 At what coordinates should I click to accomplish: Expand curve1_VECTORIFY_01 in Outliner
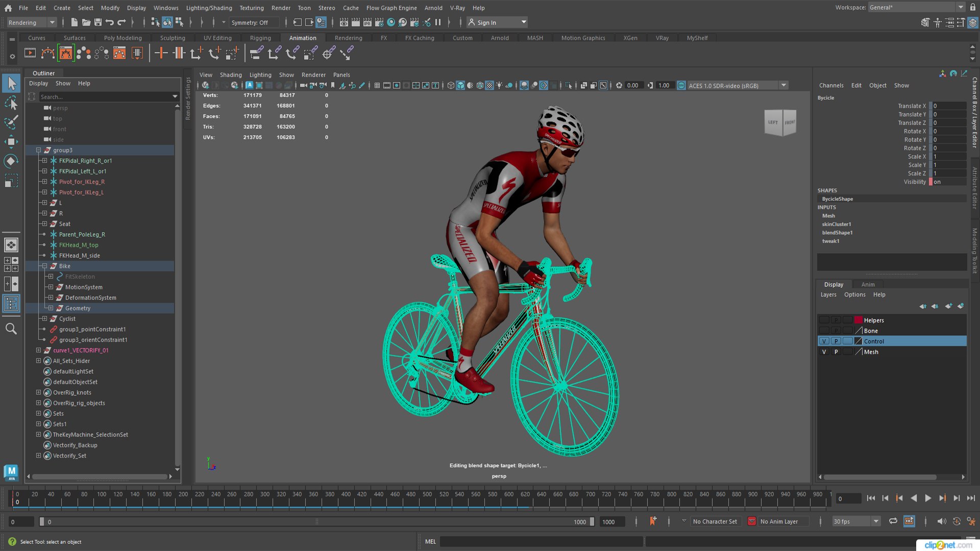click(38, 350)
